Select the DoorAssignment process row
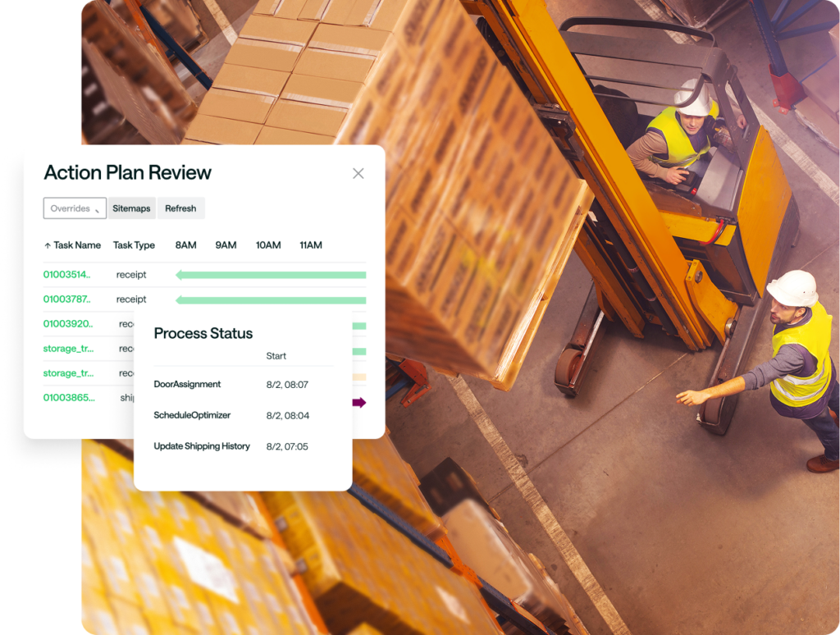The image size is (840, 635). (x=187, y=384)
